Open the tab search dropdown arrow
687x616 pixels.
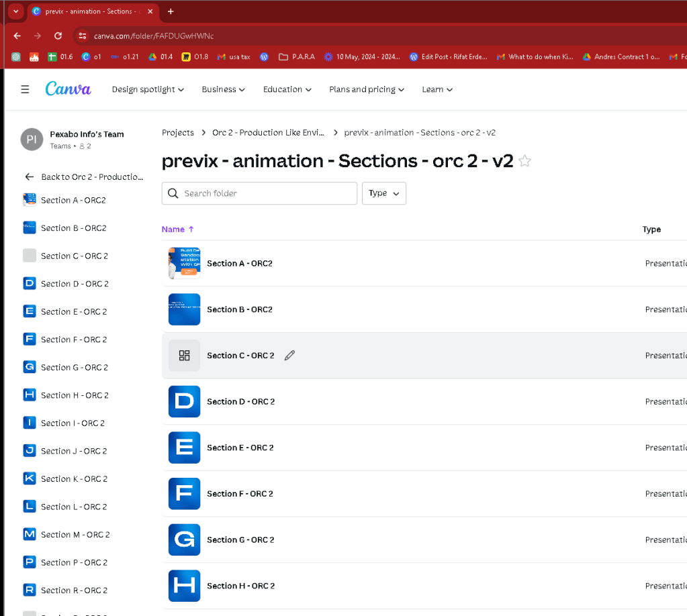15,11
